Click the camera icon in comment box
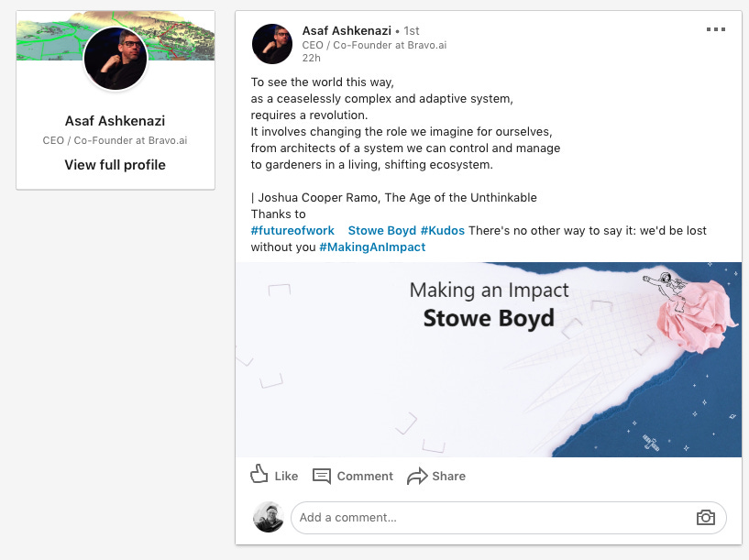 pyautogui.click(x=705, y=518)
